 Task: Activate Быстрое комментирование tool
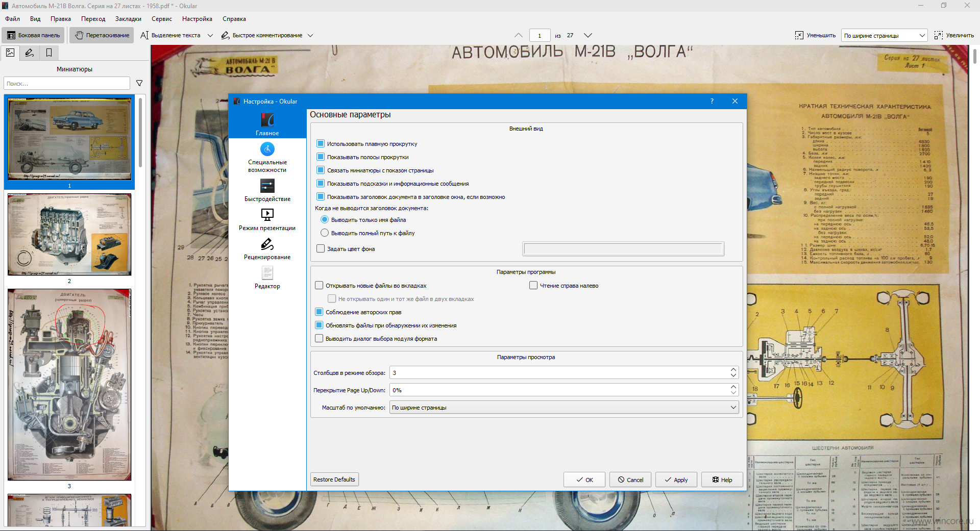(262, 35)
